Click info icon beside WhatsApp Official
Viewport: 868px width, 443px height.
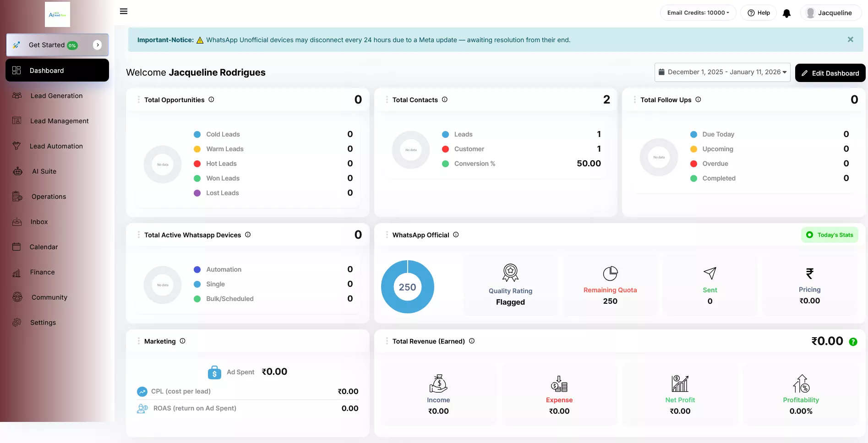pos(456,235)
